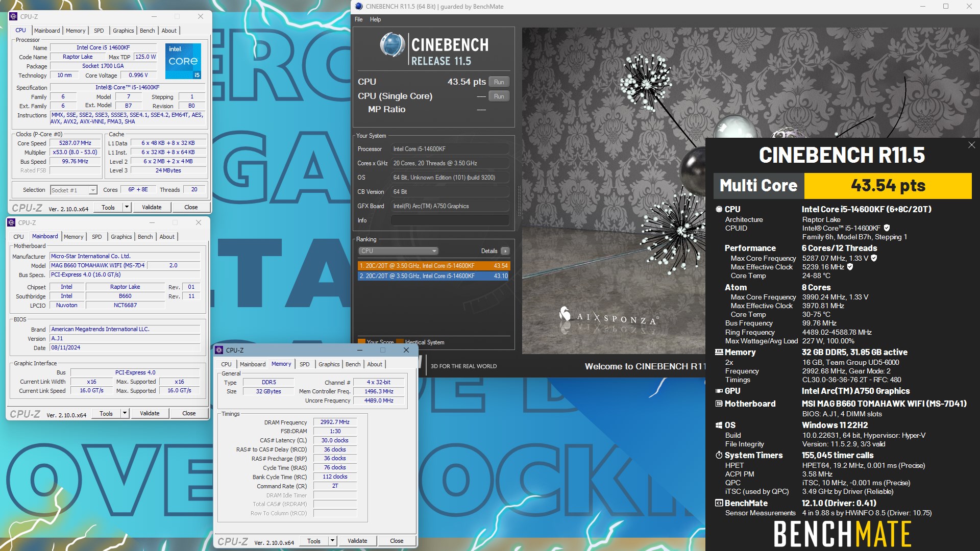This screenshot has height=551, width=980.
Task: Click Threads value 20 in CPU-Z
Action: (x=194, y=190)
